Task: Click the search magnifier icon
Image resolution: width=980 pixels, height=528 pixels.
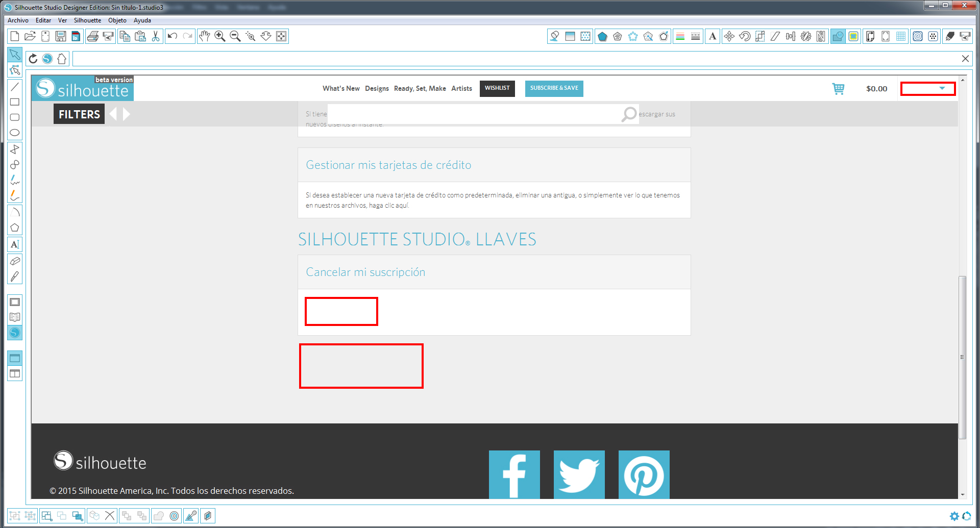Action: point(629,114)
